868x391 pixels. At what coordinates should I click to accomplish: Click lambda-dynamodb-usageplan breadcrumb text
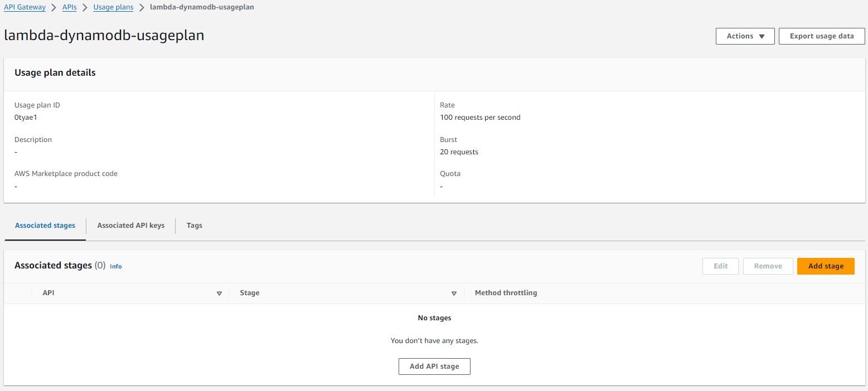click(202, 7)
